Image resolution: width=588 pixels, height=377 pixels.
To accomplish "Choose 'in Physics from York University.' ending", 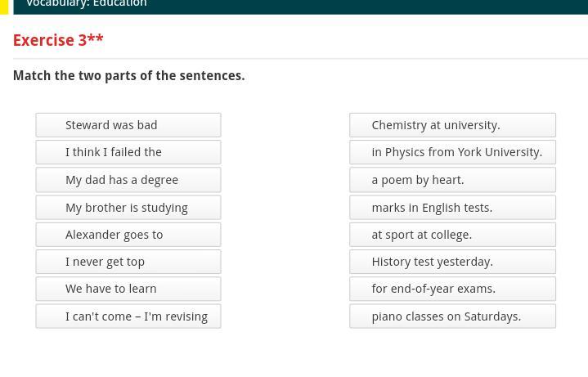I will point(452,152).
